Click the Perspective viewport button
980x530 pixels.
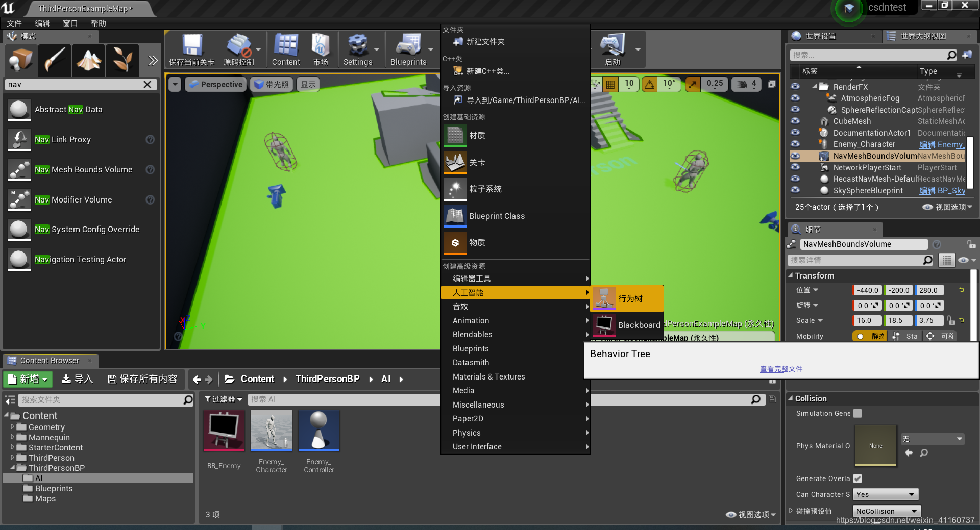point(215,84)
